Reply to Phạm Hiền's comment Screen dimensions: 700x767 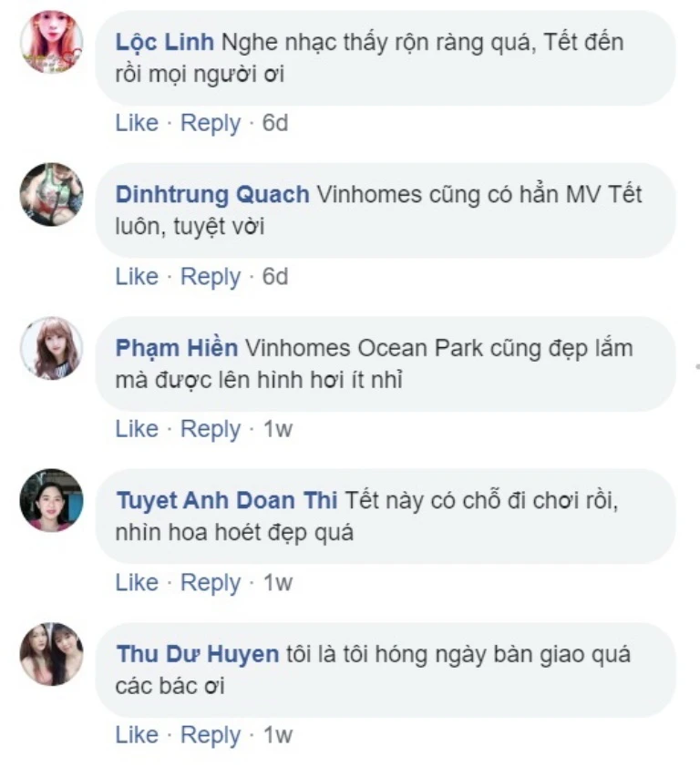tap(211, 429)
